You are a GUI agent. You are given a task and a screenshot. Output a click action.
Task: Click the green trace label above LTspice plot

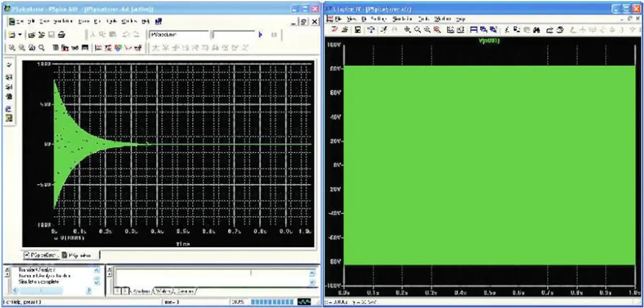(488, 41)
